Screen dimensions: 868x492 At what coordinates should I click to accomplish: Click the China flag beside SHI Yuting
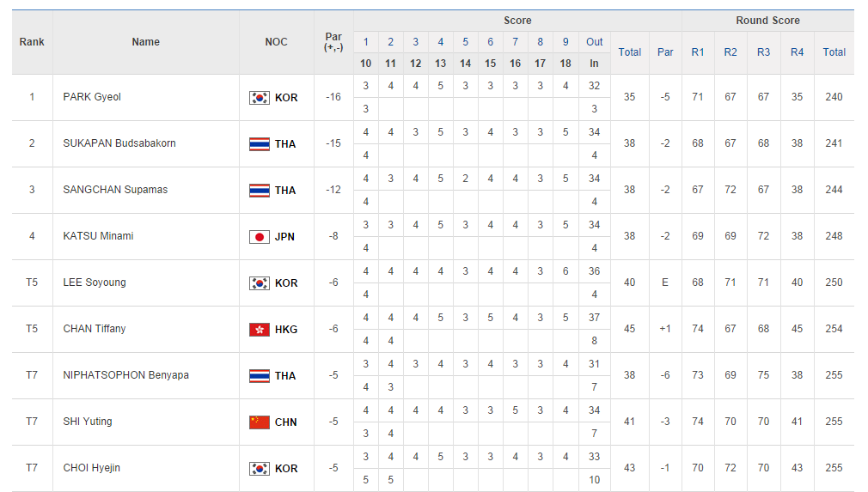pos(259,422)
